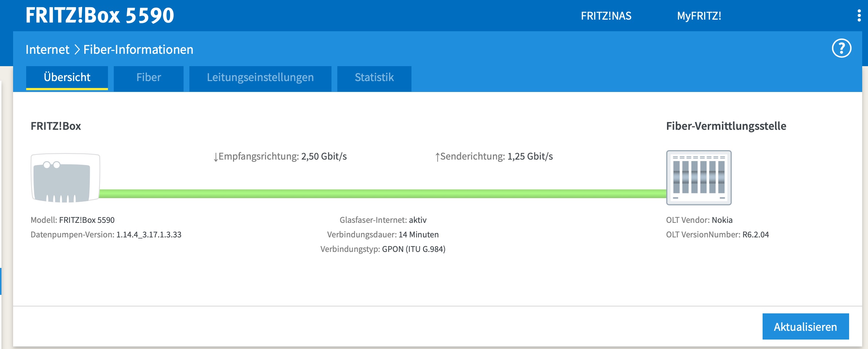Click the Modell: FRITZ!Box 5590 text
This screenshot has height=349, width=868.
[x=72, y=220]
